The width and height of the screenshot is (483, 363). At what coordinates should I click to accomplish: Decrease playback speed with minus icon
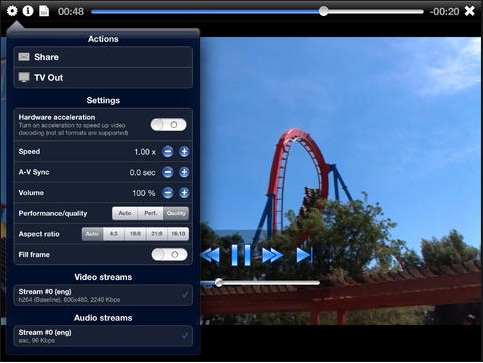point(168,152)
